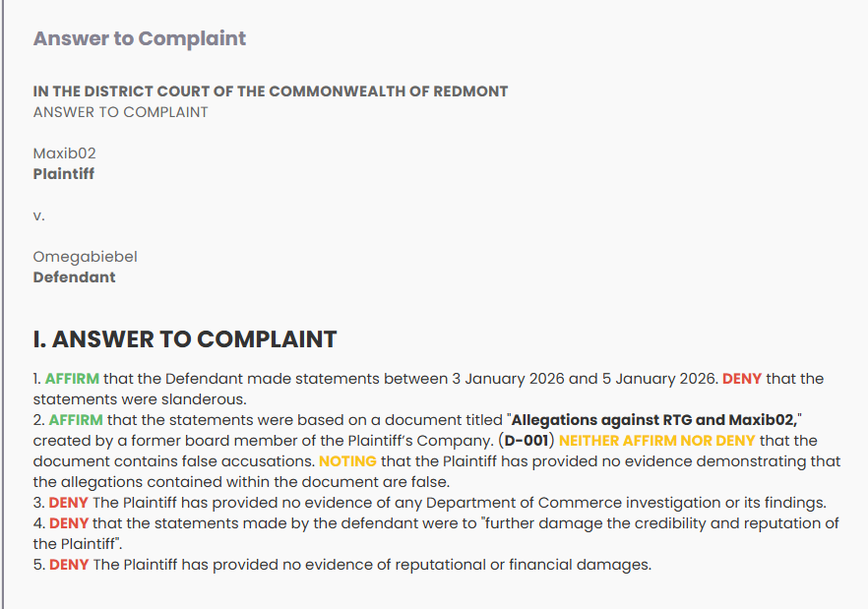Click the red DENY in paragraph 4
868x609 pixels.
[69, 523]
